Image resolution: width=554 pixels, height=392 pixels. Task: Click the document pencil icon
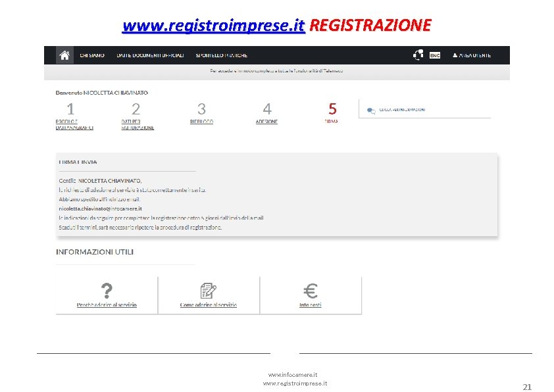(x=209, y=291)
